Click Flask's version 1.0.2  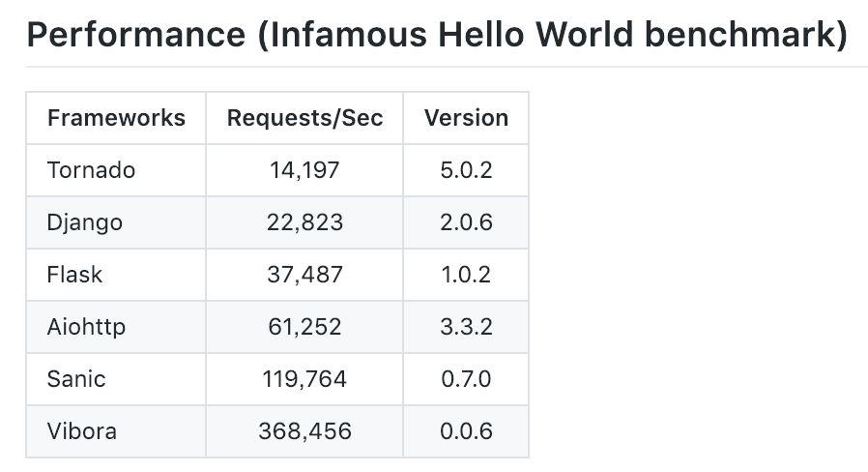coord(466,275)
